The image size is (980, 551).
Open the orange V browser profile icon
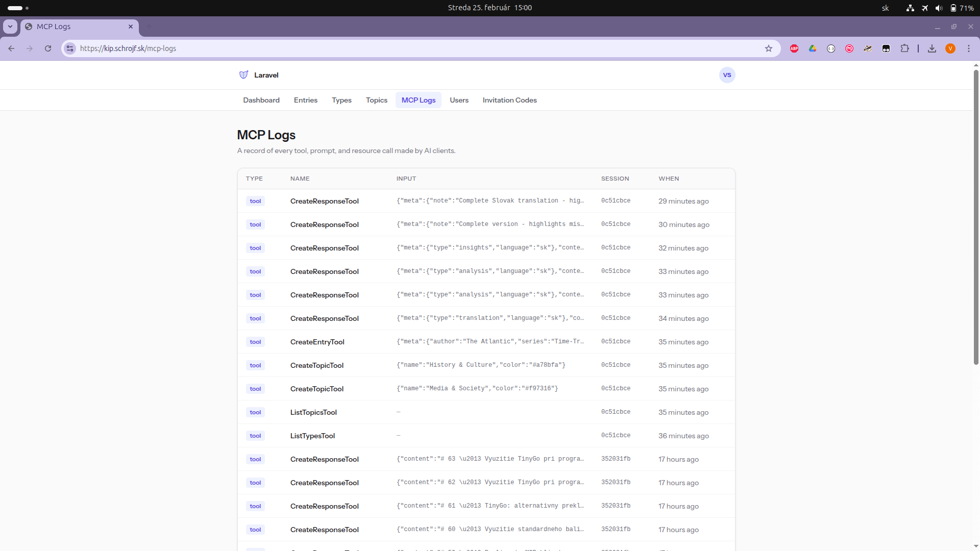tap(950, 48)
